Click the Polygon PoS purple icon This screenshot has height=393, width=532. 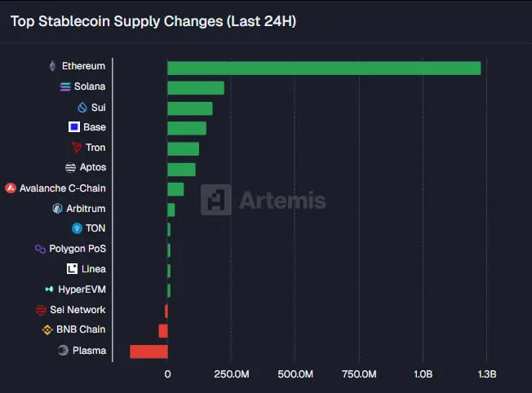(x=40, y=249)
